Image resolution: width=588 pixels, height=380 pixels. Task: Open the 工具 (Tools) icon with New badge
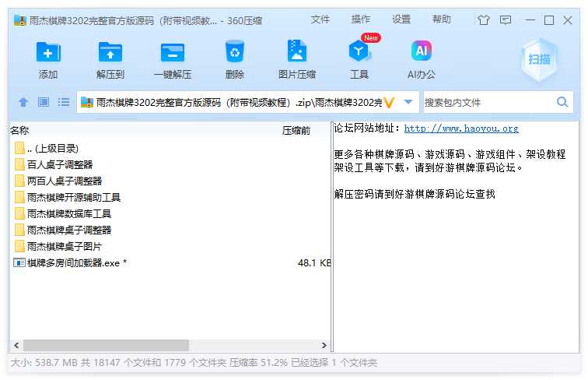[360, 51]
